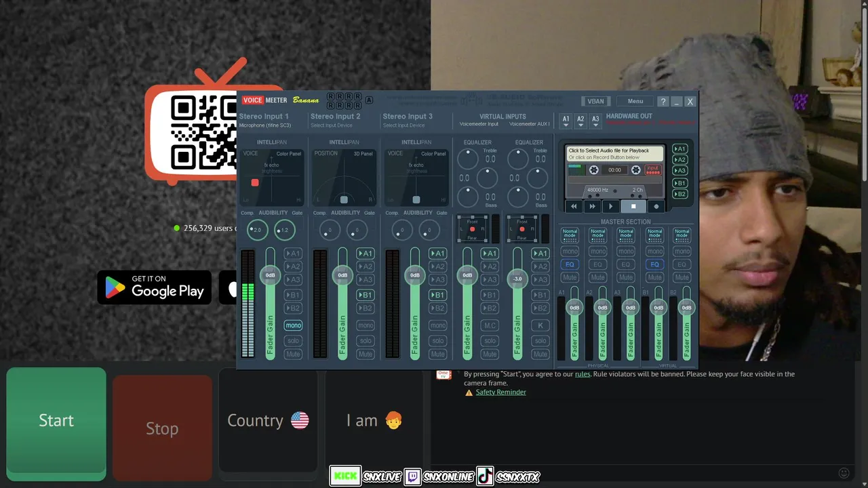
Task: Open the emoji picker in the chat box
Action: [844, 473]
